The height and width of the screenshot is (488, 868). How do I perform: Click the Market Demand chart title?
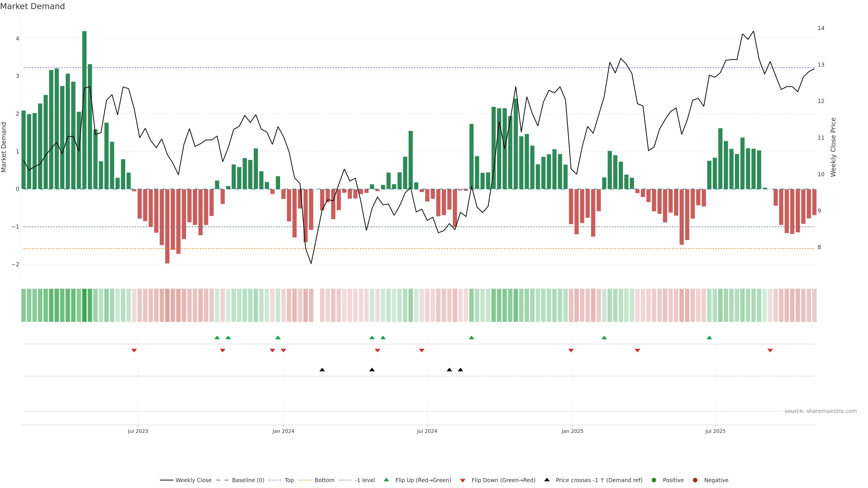point(32,6)
